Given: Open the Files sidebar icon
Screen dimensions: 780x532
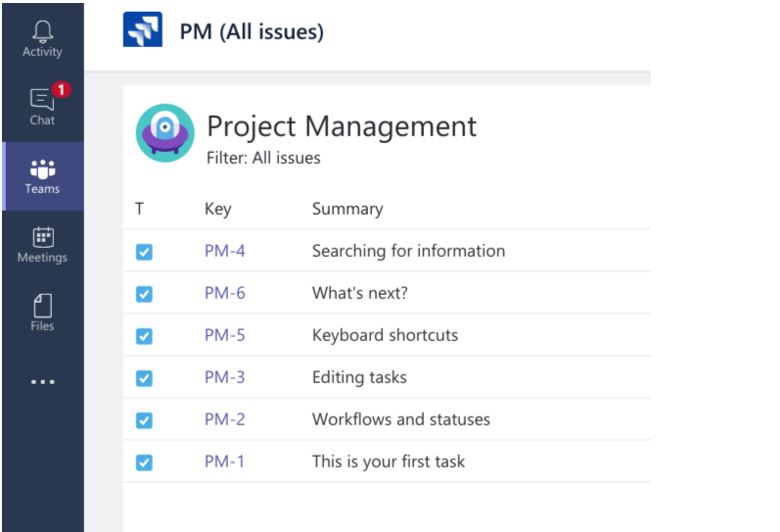Looking at the screenshot, I should 42,313.
